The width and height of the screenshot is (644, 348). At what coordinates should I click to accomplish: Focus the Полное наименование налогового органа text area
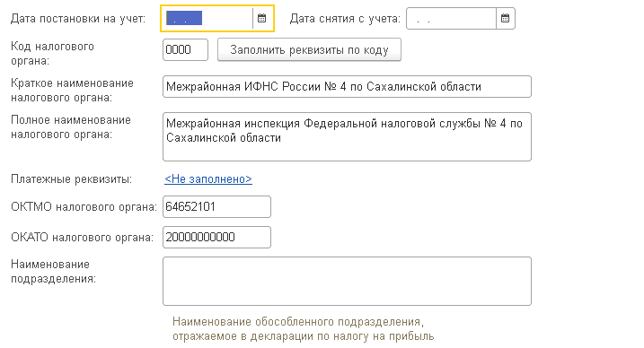(347, 136)
